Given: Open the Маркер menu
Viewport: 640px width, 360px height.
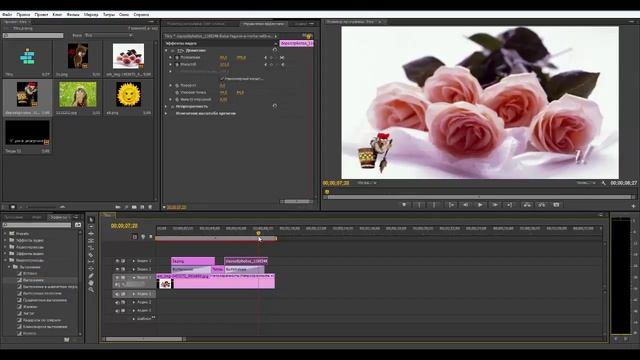Looking at the screenshot, I should pos(91,14).
